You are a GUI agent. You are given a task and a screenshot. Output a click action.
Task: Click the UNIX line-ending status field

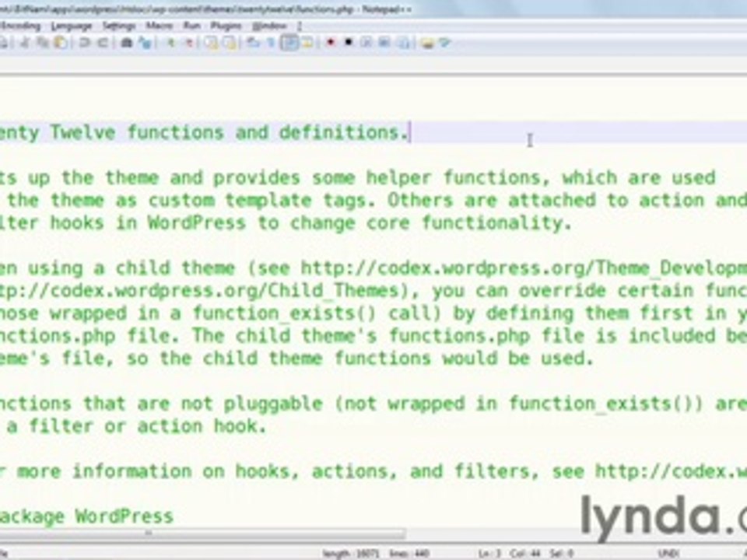(668, 554)
